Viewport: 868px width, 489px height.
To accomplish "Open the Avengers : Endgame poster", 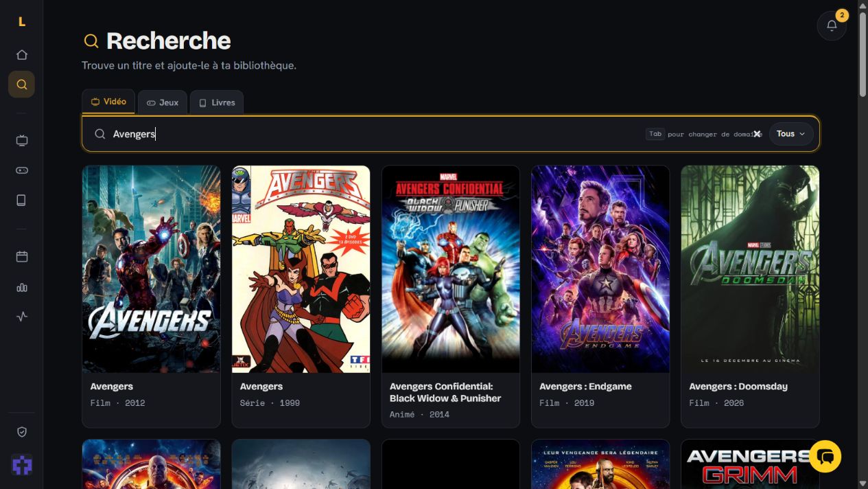I will (x=600, y=269).
